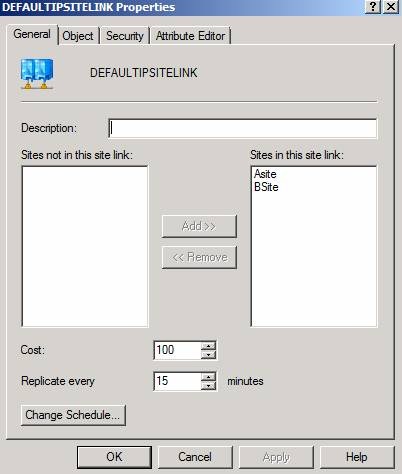Viewport: 402px width, 474px height.
Task: Select Asite in the site link list
Action: click(x=265, y=174)
